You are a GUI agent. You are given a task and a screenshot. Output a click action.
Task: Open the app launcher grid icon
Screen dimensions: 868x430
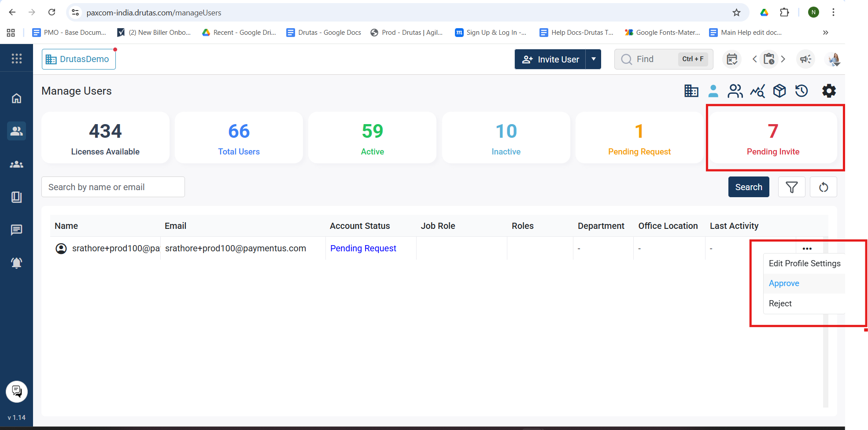16,59
